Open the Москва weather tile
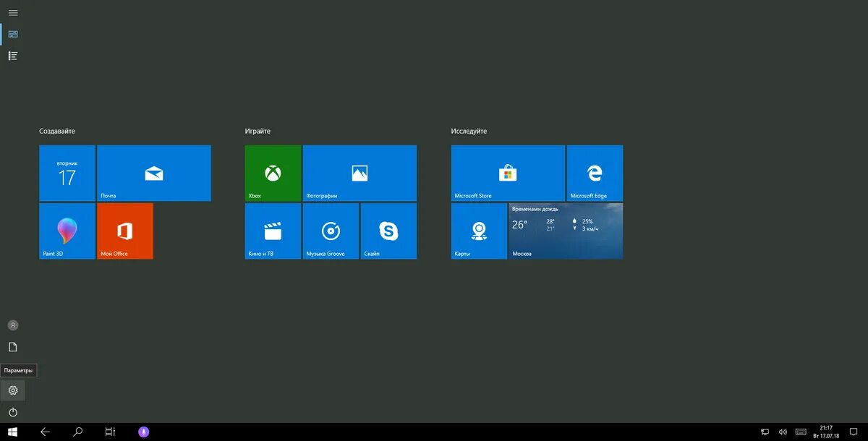The height and width of the screenshot is (441, 868). (x=565, y=231)
